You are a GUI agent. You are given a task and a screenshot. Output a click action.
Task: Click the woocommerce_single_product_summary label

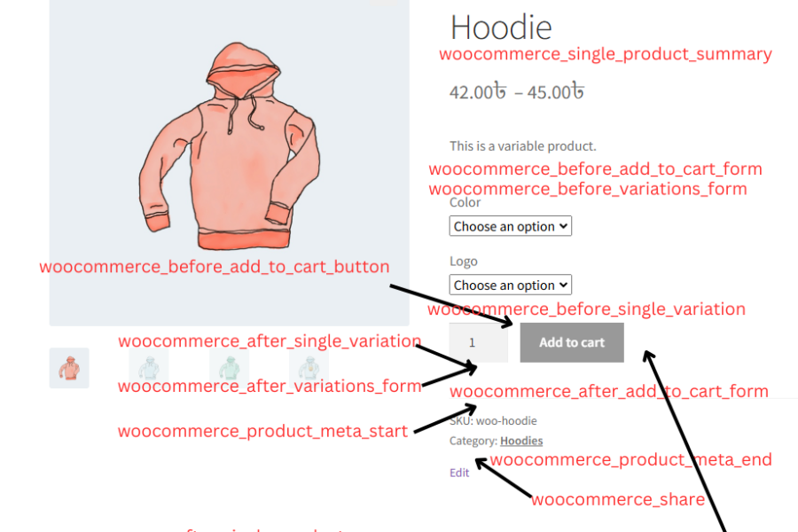(x=606, y=54)
